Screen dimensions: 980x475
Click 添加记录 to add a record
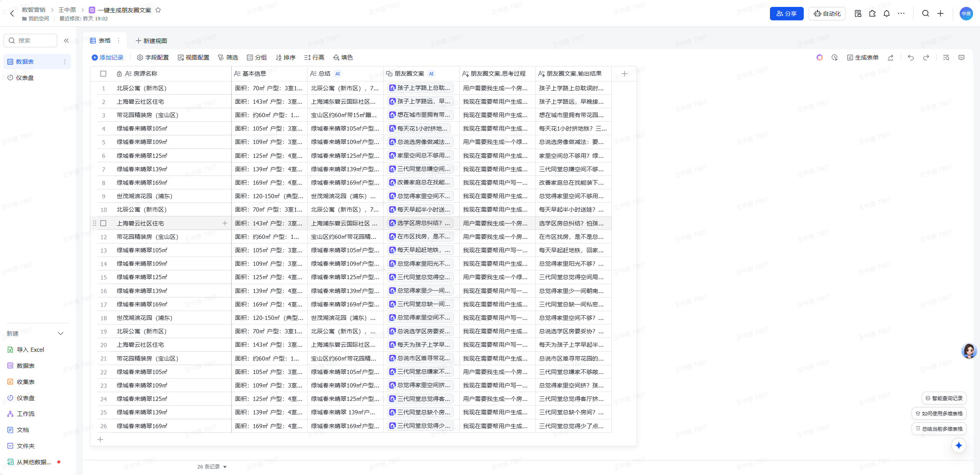pyautogui.click(x=108, y=58)
